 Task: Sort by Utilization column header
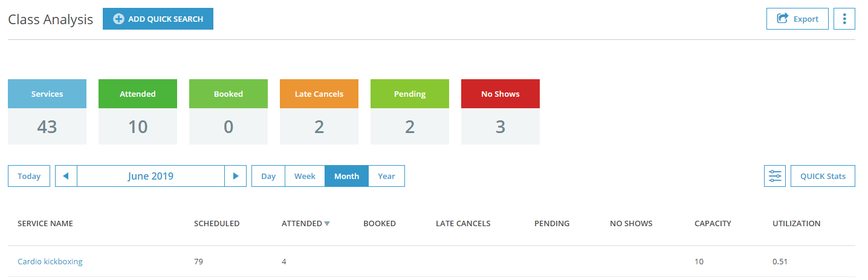pyautogui.click(x=796, y=223)
